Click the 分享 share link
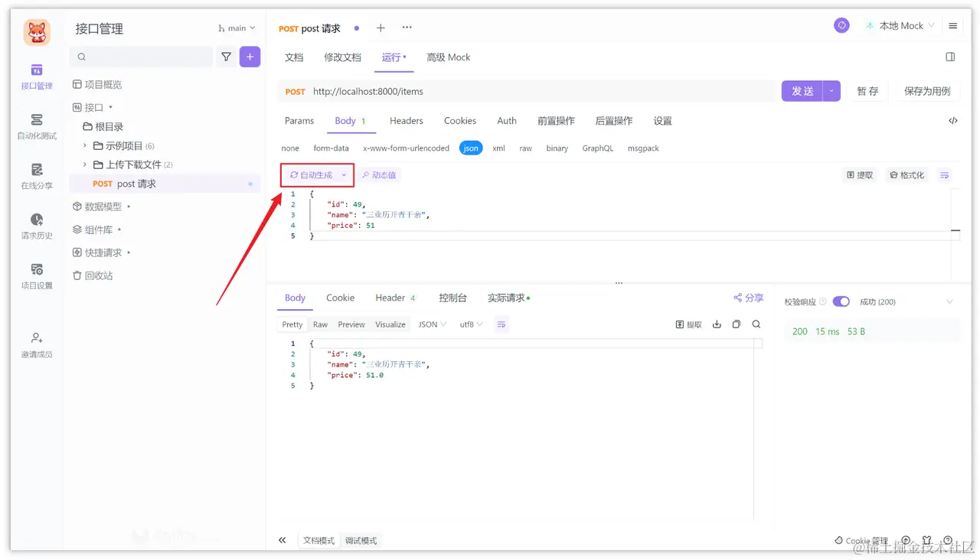Image resolution: width=980 pixels, height=560 pixels. (x=748, y=298)
